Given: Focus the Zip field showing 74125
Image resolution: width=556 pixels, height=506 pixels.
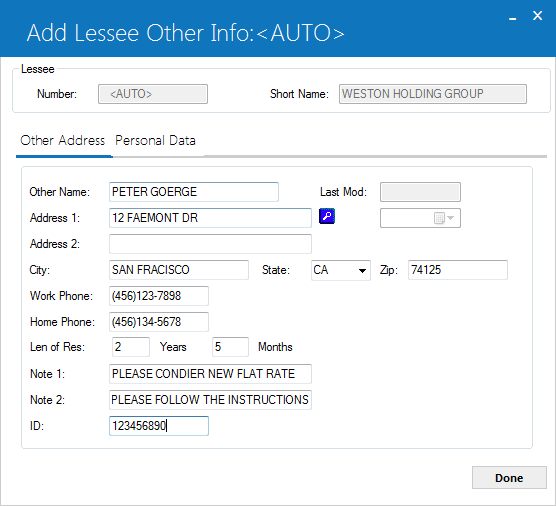Looking at the screenshot, I should (458, 270).
